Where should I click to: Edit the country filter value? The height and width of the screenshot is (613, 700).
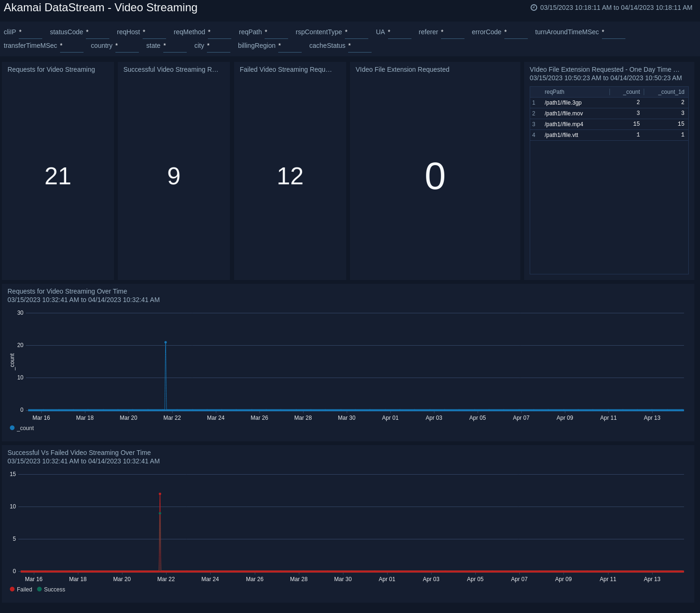pyautogui.click(x=128, y=46)
